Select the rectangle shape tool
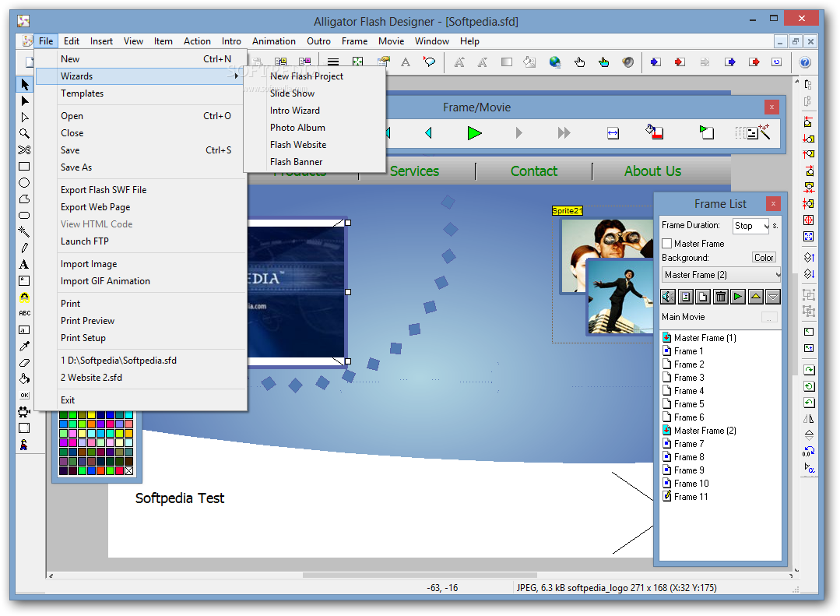The height and width of the screenshot is (616, 840). (25, 166)
